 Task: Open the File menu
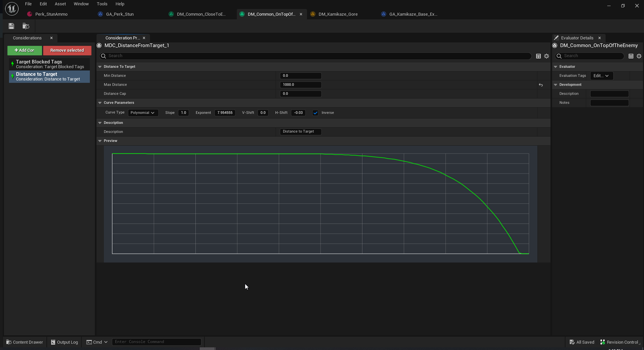coord(29,4)
